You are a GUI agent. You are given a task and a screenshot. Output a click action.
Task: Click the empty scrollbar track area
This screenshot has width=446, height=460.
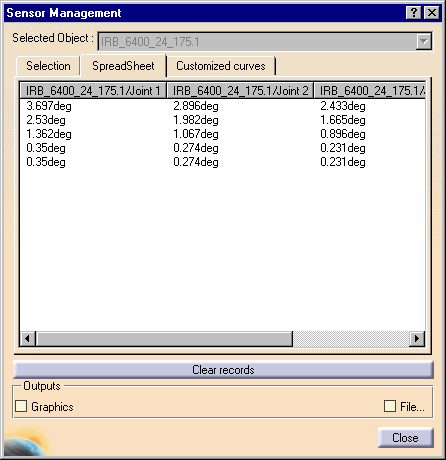coord(351,339)
